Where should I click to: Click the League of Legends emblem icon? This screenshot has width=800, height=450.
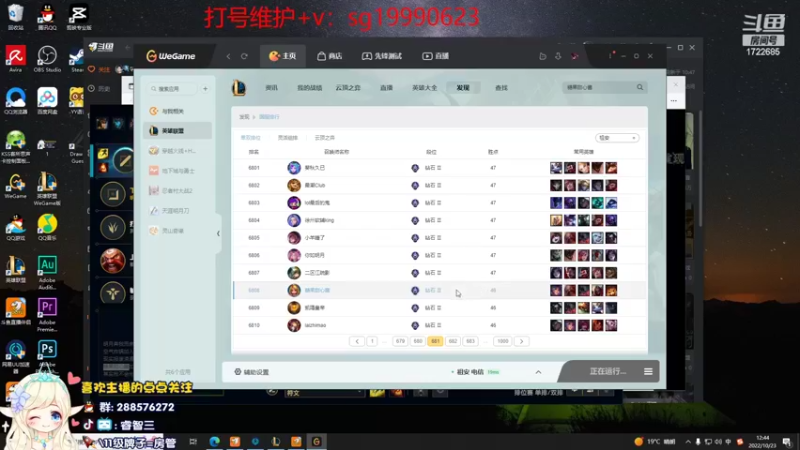[x=239, y=88]
